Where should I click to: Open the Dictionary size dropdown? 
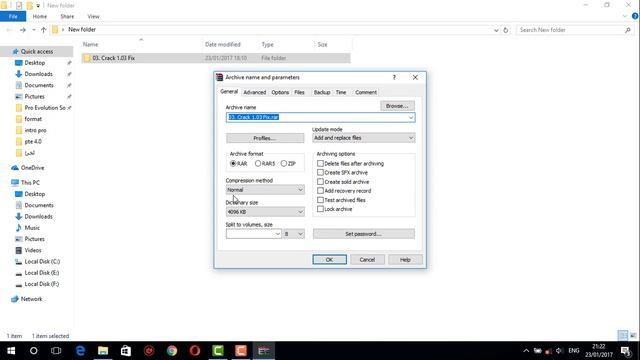265,212
